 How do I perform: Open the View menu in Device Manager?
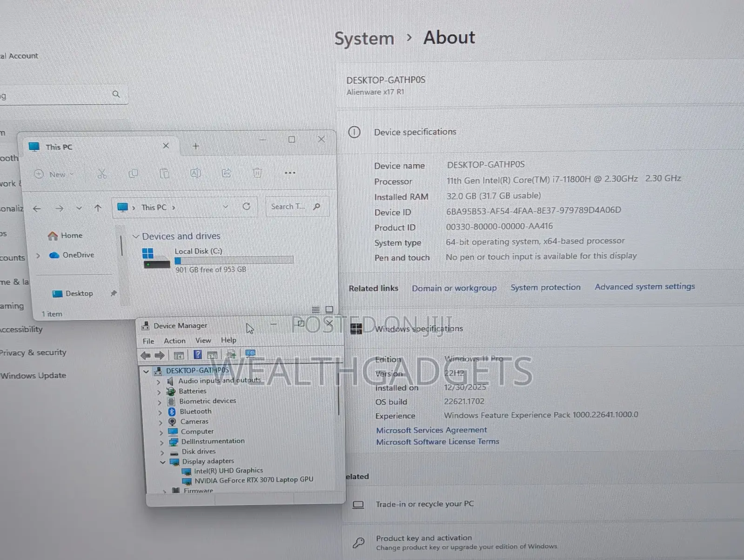(x=203, y=340)
